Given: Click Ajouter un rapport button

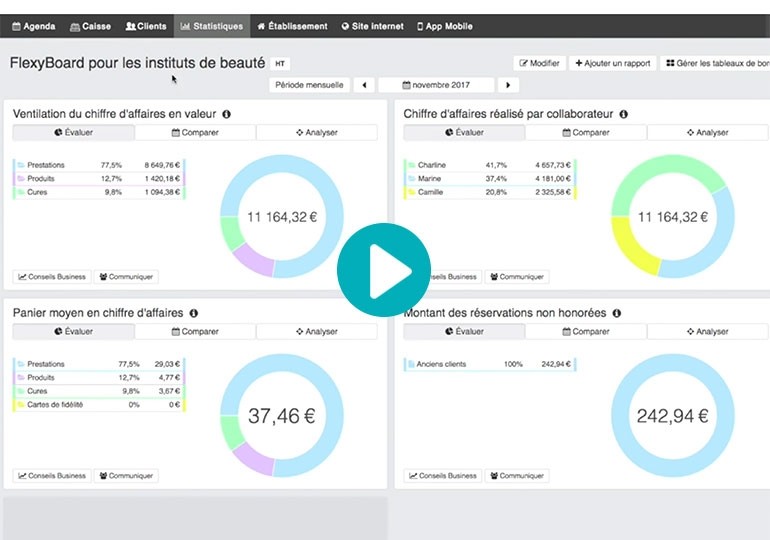Looking at the screenshot, I should click(x=612, y=63).
